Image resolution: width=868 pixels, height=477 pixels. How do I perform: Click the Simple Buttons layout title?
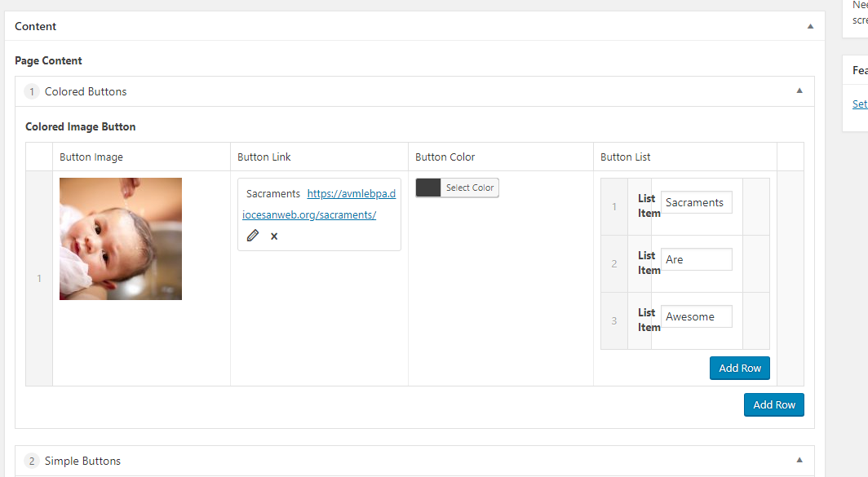tap(82, 461)
